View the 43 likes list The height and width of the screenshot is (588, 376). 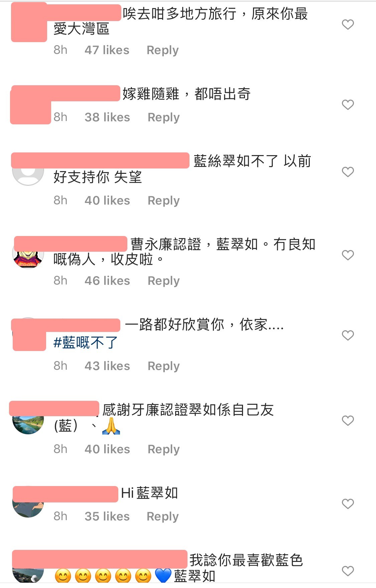107,366
